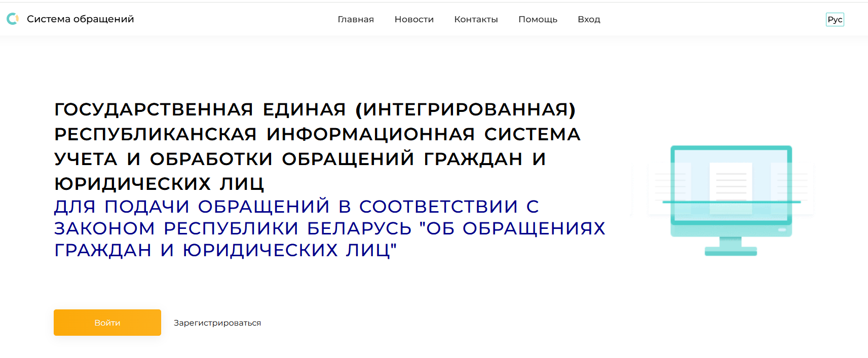Click the 'ЮРИДИЧЕСКИХ ЛИЦ' line in black heading
Viewport: 868px width, 358px height.
point(159,184)
